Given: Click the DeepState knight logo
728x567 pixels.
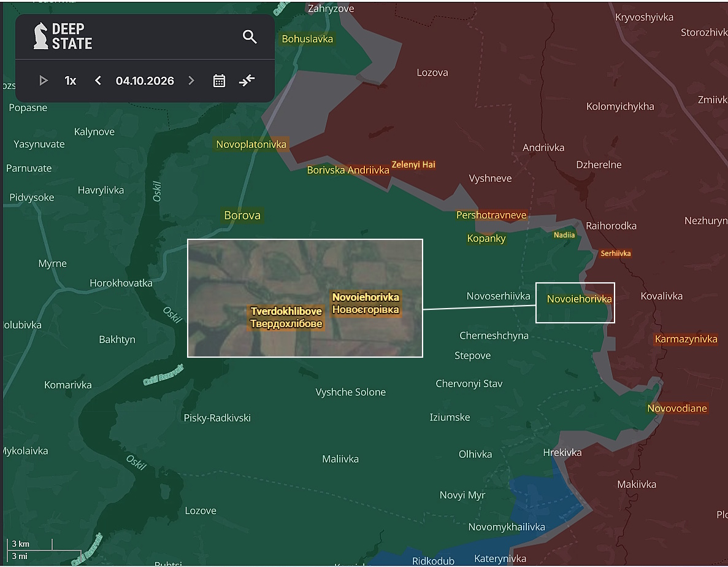Looking at the screenshot, I should [41, 36].
